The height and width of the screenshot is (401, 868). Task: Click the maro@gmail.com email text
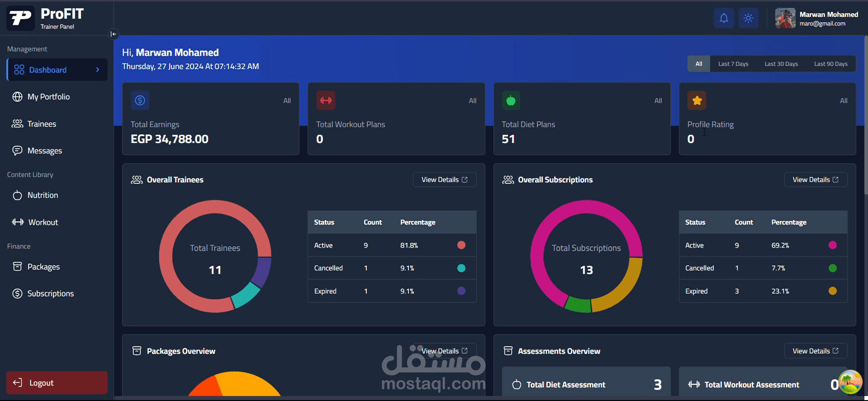(822, 24)
